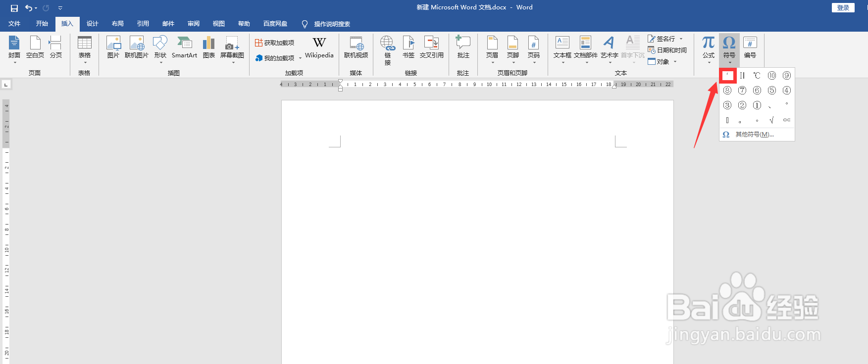Click 日期和时间 (Date & Time)
Screen dimensions: 868x364
667,50
